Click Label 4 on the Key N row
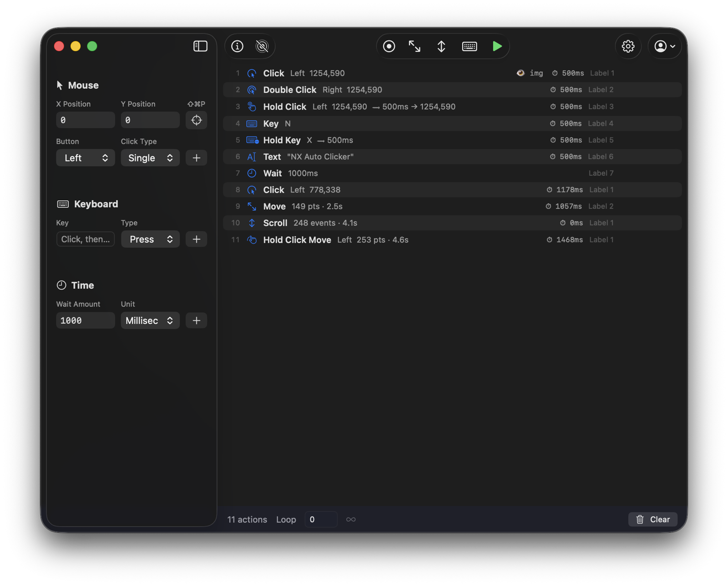 click(x=601, y=123)
